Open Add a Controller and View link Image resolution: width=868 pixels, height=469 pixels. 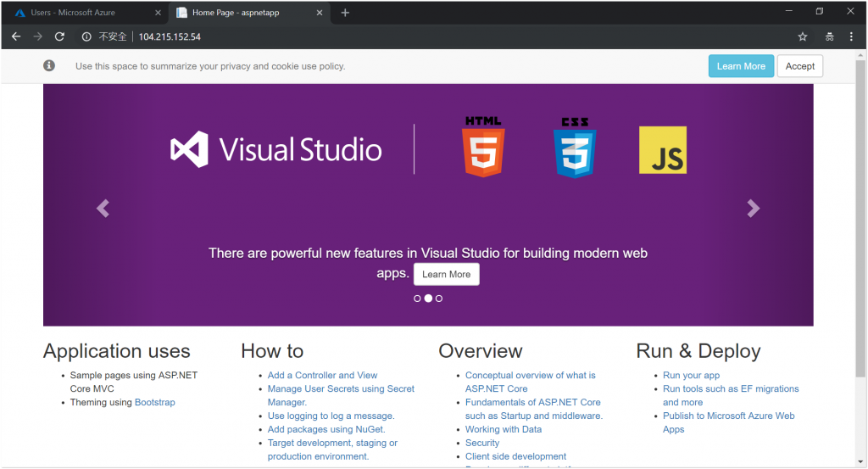point(322,375)
